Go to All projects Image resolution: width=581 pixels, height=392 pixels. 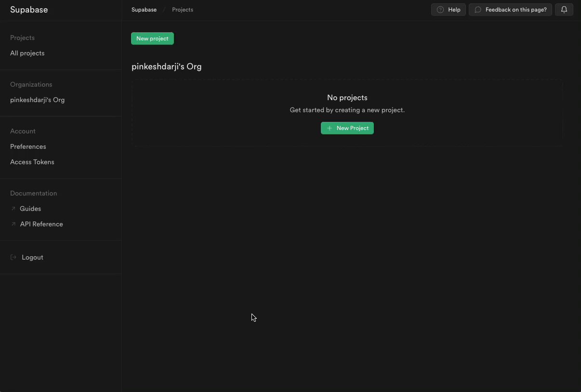tap(27, 53)
